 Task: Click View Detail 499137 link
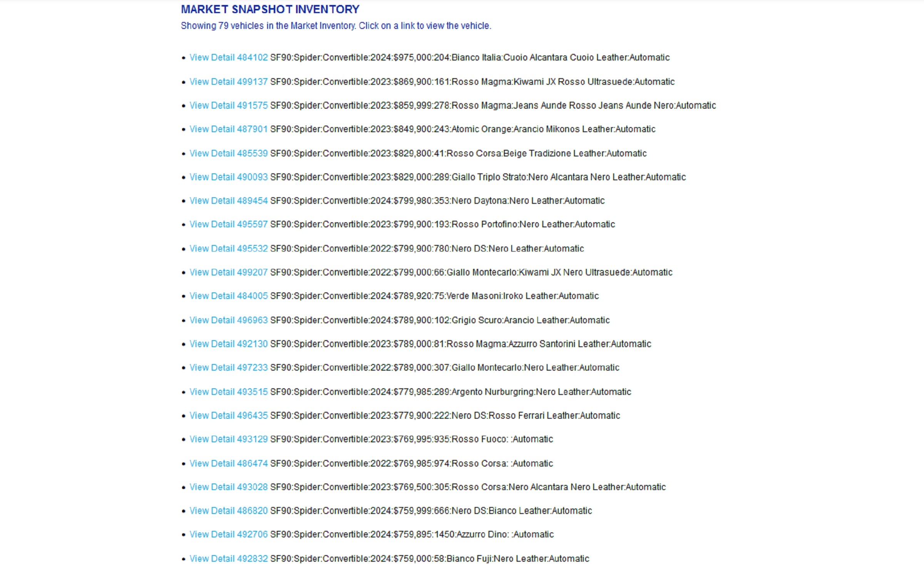pos(228,82)
